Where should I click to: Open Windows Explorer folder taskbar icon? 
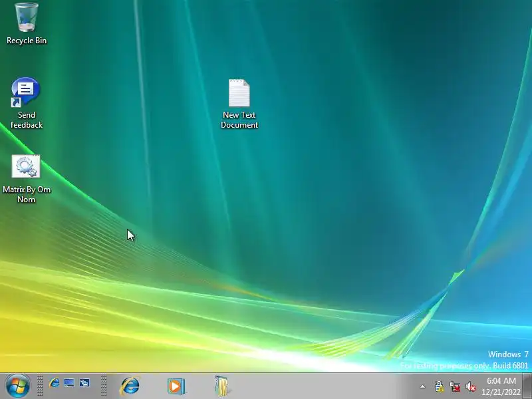coord(221,386)
